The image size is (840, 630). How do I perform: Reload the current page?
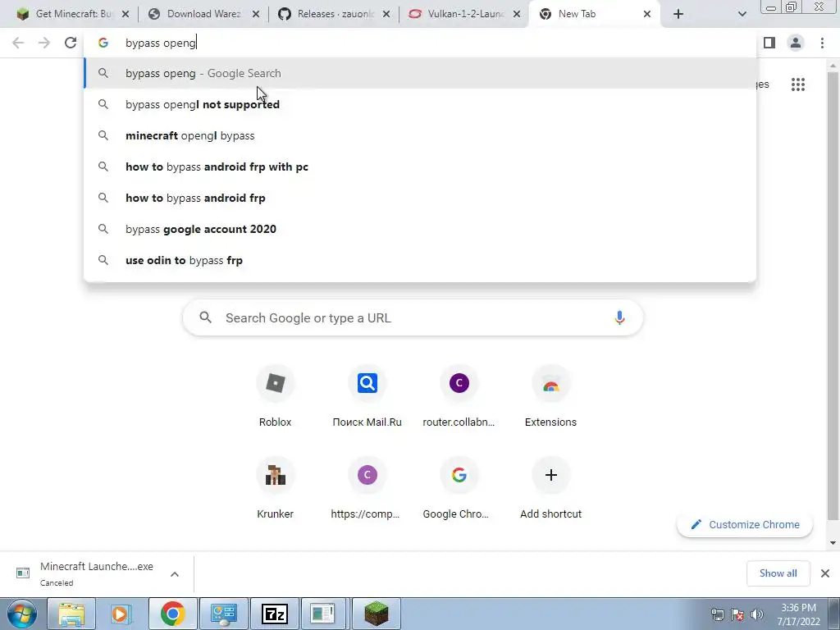click(71, 43)
